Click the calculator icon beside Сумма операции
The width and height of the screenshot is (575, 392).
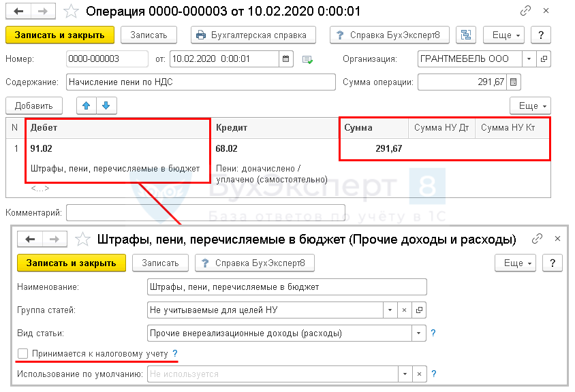pos(514,82)
